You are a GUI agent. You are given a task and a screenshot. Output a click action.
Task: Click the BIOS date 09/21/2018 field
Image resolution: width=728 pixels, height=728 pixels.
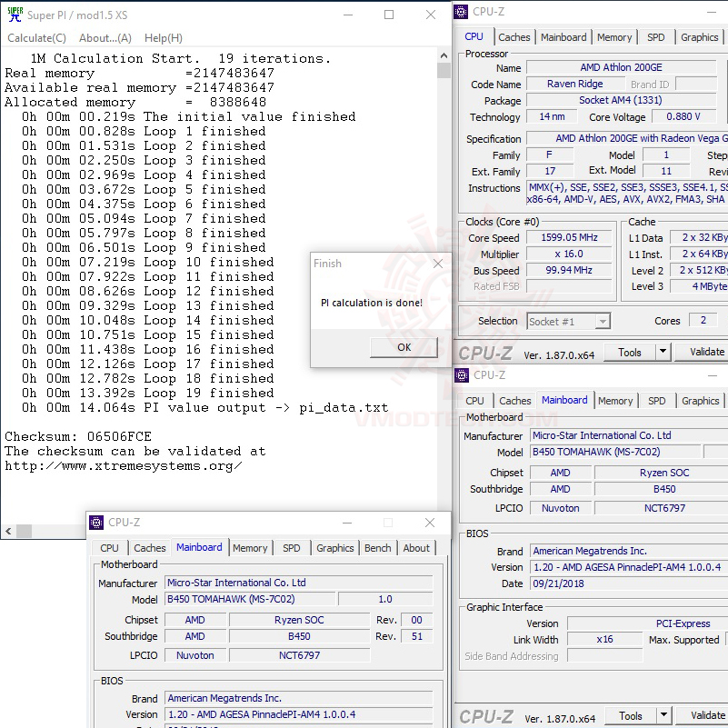629,583
